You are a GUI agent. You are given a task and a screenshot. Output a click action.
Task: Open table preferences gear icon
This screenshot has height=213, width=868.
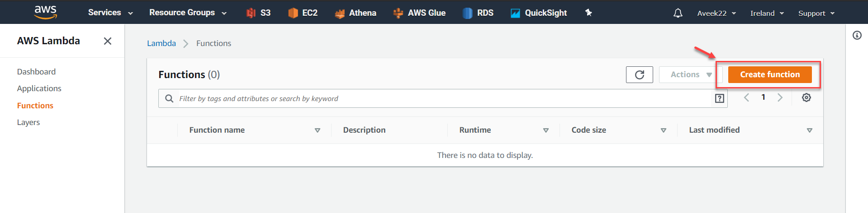point(806,97)
